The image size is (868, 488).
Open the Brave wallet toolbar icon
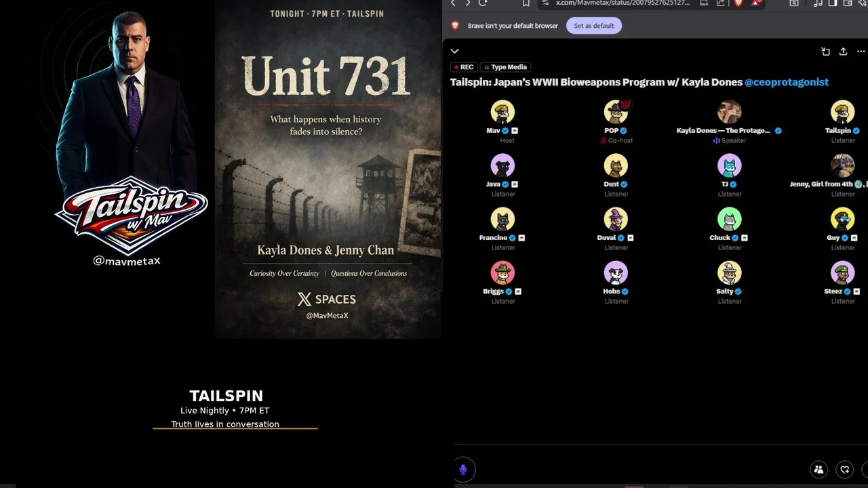[x=848, y=3]
